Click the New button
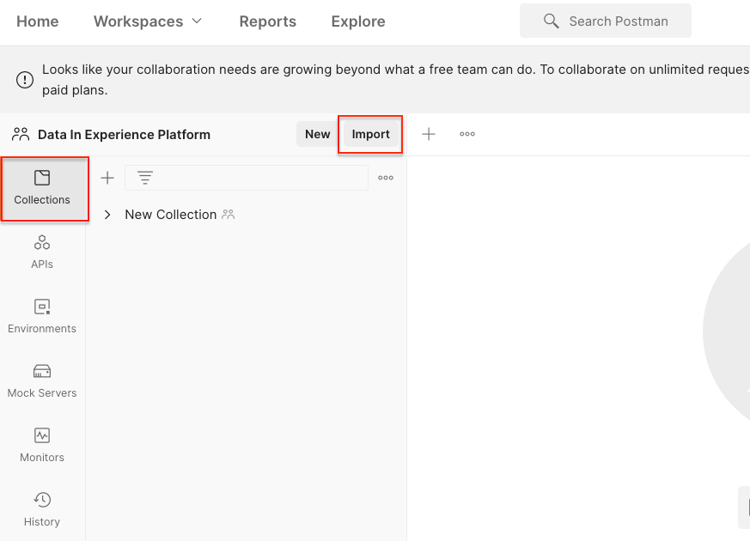 tap(318, 134)
